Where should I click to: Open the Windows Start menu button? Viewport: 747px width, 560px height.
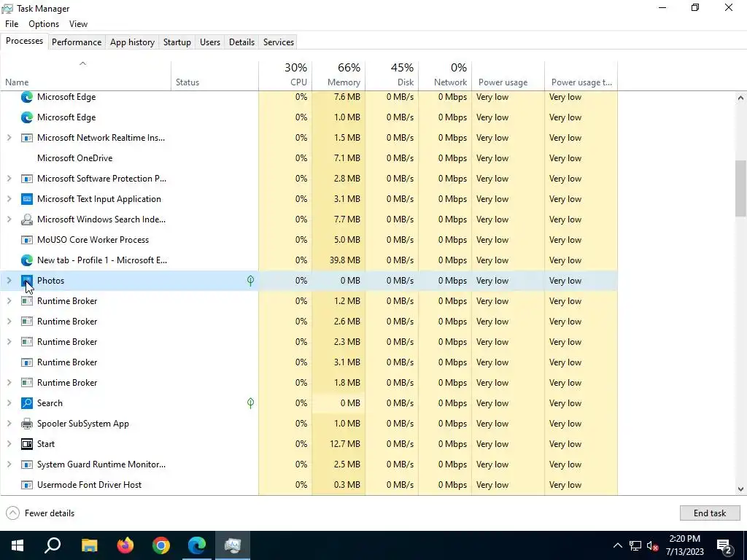pos(18,545)
